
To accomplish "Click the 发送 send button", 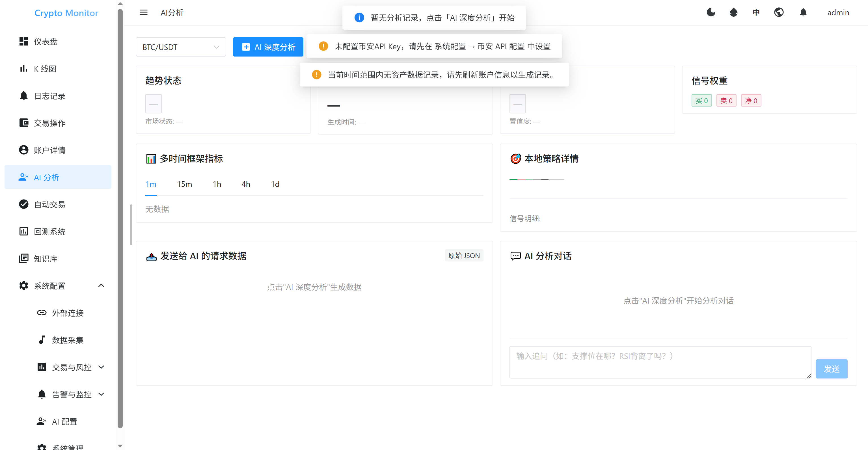I will click(832, 369).
